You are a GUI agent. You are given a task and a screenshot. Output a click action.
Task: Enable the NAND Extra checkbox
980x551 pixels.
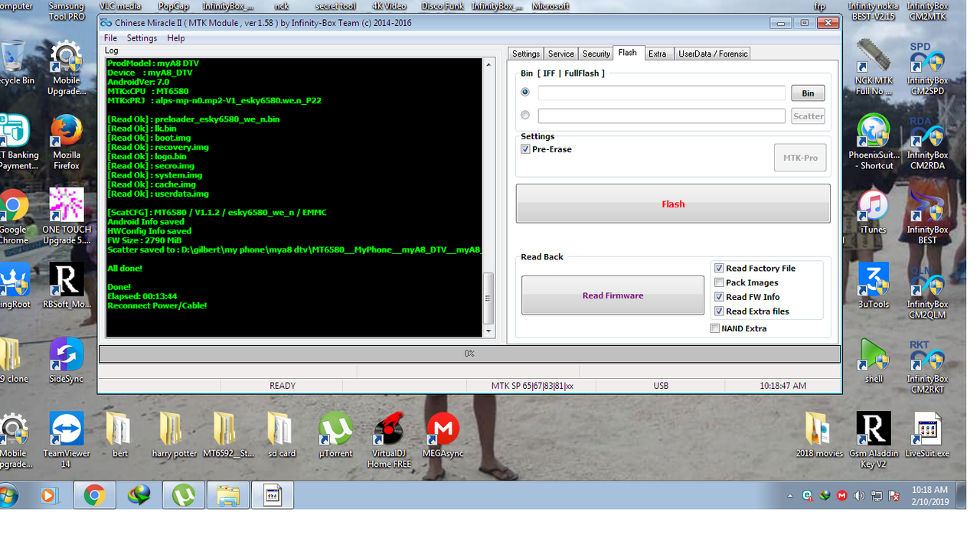715,328
